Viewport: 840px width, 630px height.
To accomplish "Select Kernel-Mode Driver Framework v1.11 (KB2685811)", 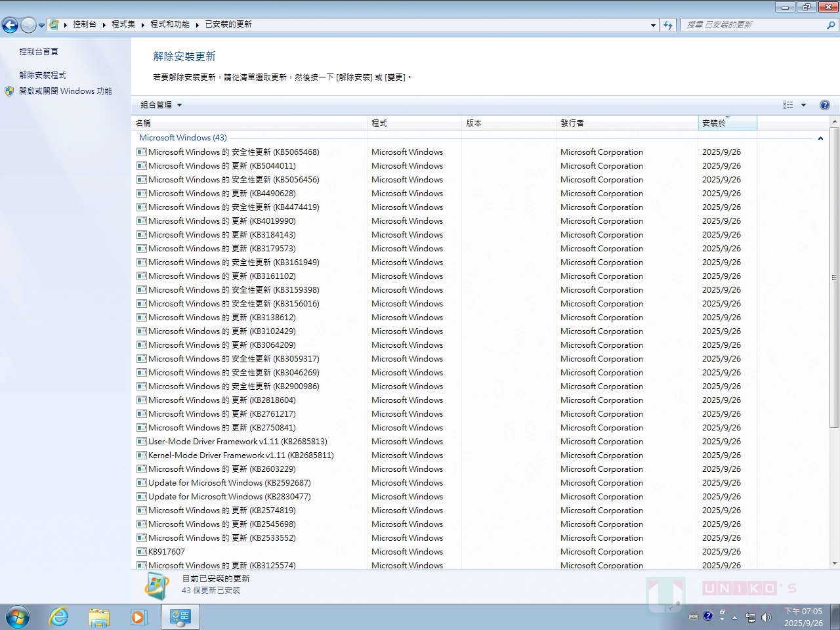I will coord(445,455).
